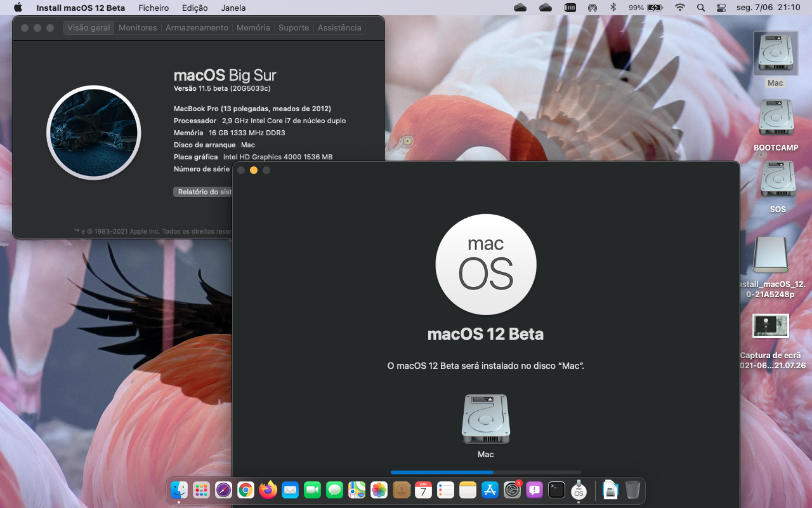Open Messages from the Dock

335,490
